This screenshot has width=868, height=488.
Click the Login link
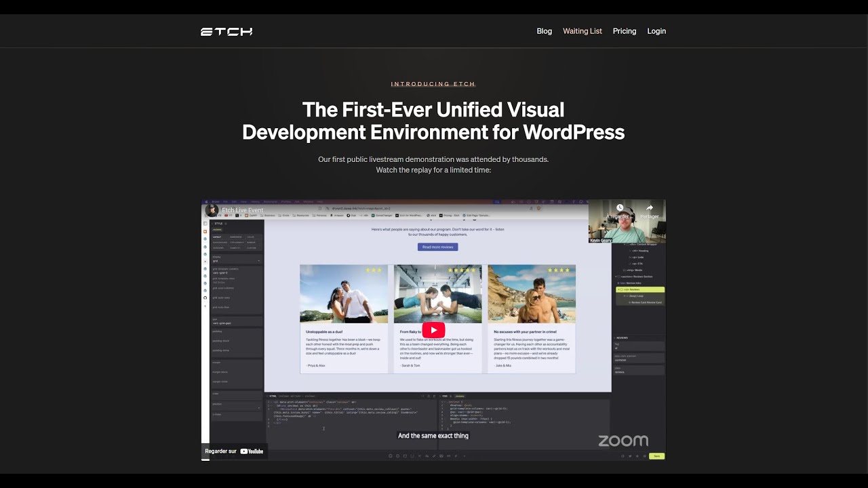[x=656, y=31]
